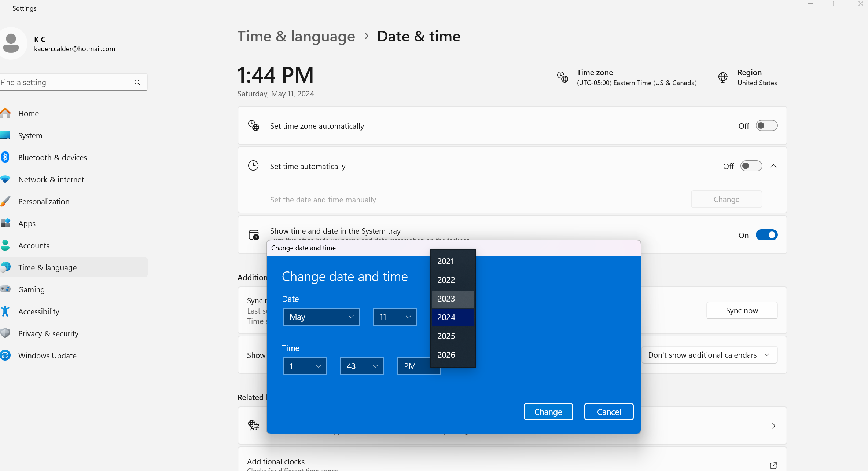Open the minute dropdown showing 43
Viewport: 868px width, 471px height.
[x=362, y=366]
